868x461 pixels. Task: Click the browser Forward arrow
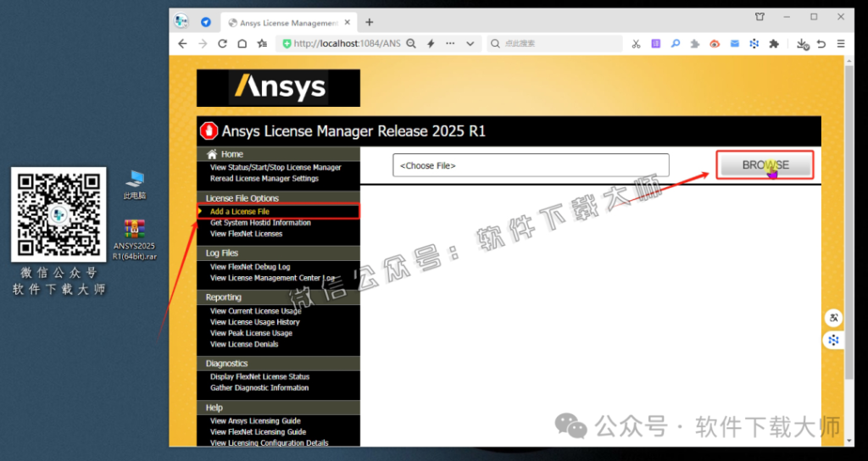(x=203, y=44)
